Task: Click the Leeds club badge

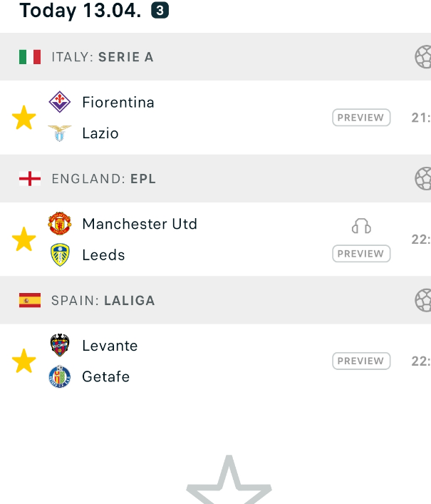Action: click(60, 254)
